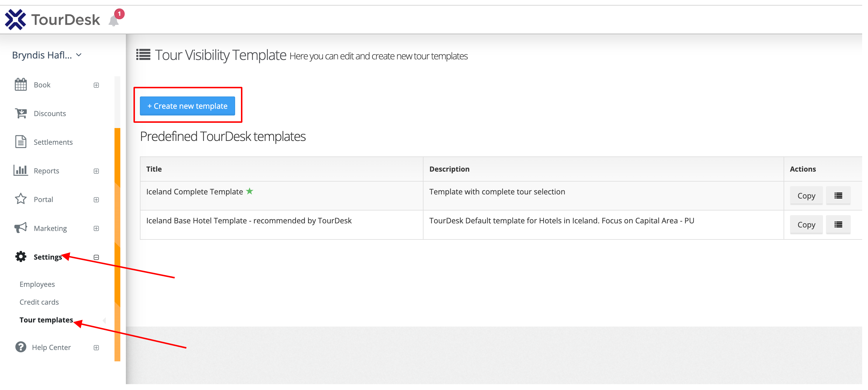Click Create new template button
868x390 pixels.
[187, 106]
